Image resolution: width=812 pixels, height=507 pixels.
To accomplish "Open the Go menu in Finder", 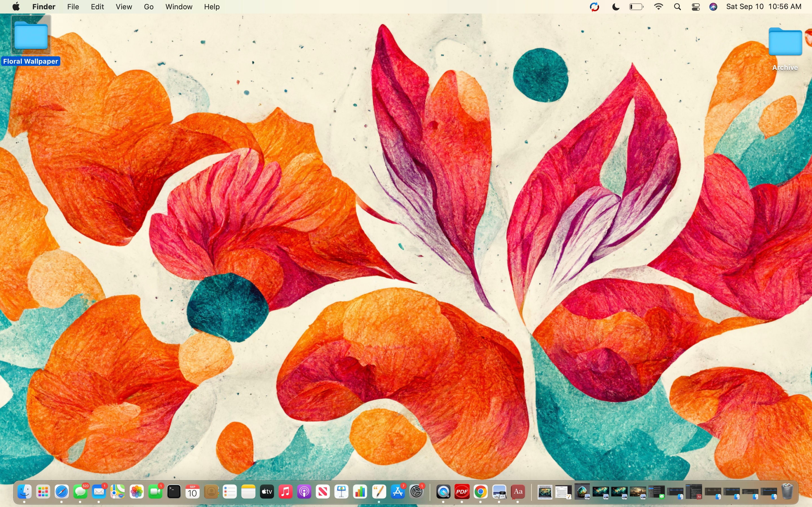I will click(x=148, y=6).
